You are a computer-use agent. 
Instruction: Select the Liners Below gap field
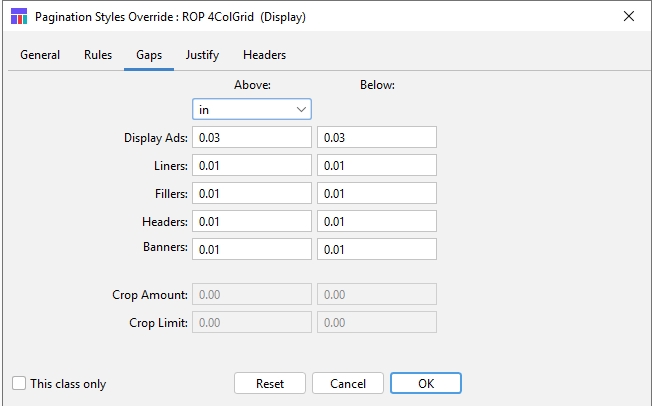click(x=376, y=166)
